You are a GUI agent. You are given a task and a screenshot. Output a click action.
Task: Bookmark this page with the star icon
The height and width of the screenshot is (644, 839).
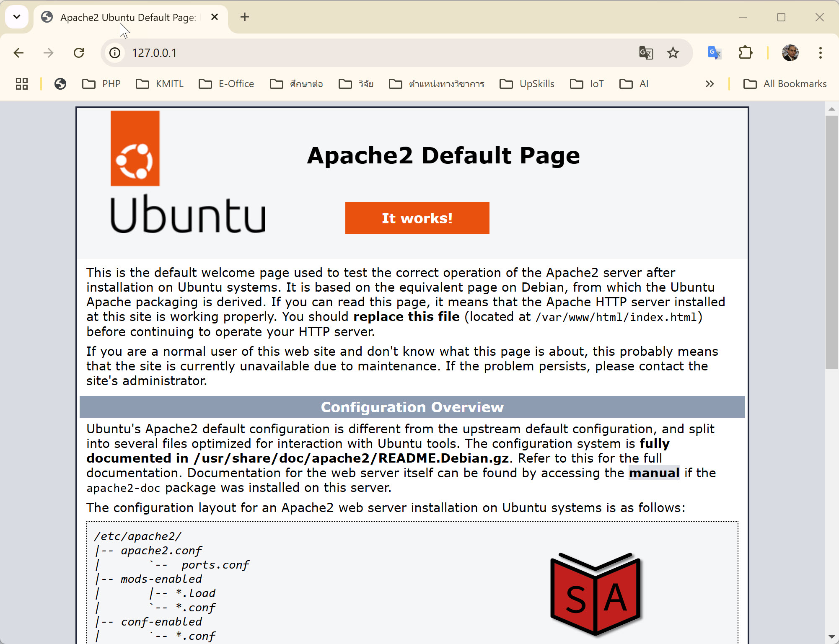pyautogui.click(x=673, y=53)
